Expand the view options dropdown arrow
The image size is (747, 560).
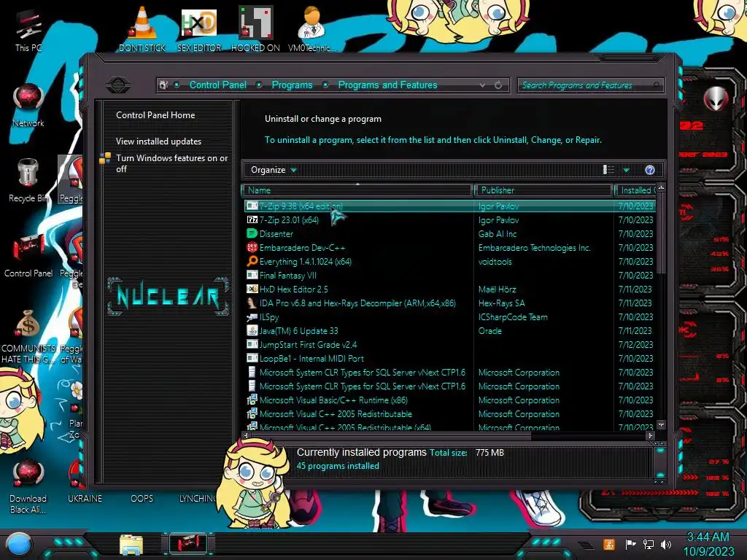pyautogui.click(x=627, y=170)
